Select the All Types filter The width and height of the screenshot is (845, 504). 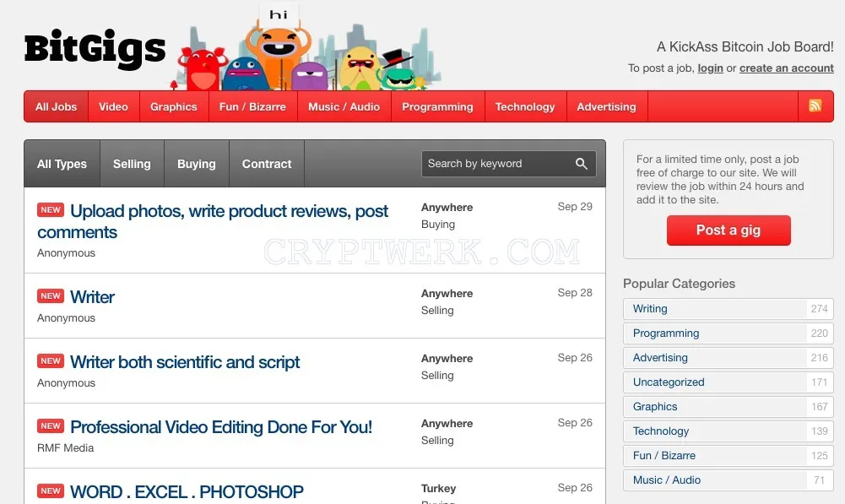(x=62, y=164)
